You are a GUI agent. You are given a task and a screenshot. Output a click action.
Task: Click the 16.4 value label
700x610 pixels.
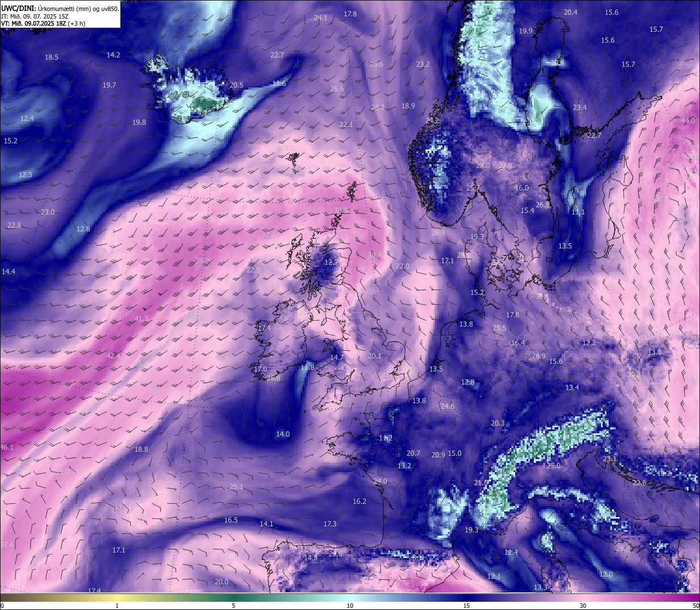pyautogui.click(x=518, y=342)
